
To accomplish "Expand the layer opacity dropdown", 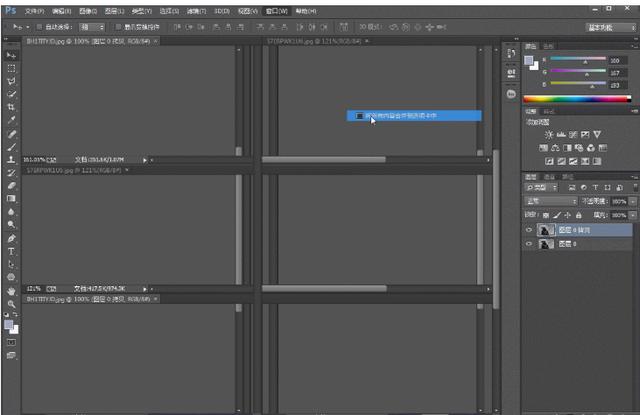I will click(x=630, y=201).
